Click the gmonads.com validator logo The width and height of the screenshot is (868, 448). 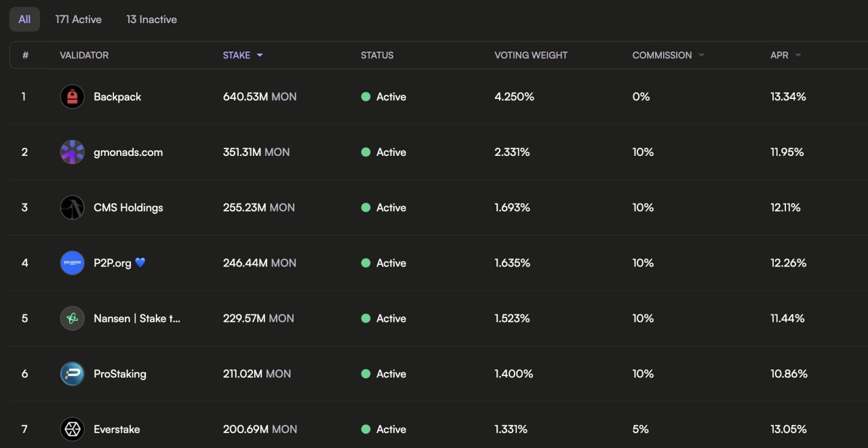[x=73, y=152]
